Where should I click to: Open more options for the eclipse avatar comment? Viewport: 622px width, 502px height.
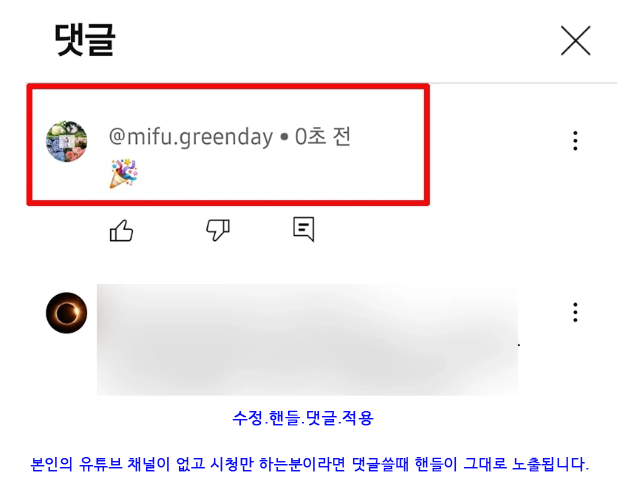coord(575,312)
